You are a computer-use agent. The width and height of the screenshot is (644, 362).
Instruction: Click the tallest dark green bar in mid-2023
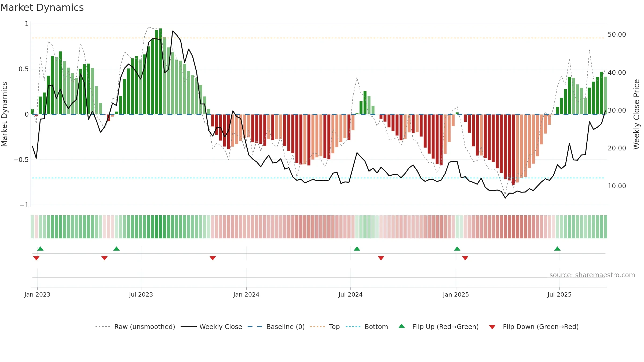coord(160,71)
